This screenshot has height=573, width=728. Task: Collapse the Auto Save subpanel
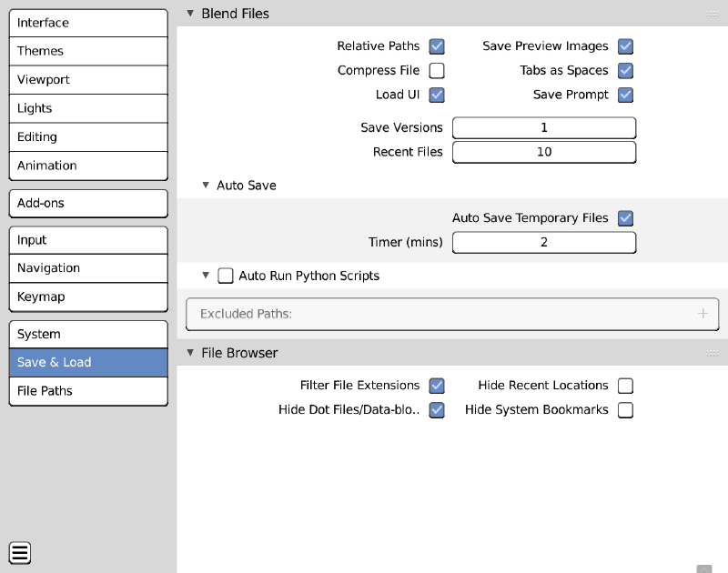[207, 186]
